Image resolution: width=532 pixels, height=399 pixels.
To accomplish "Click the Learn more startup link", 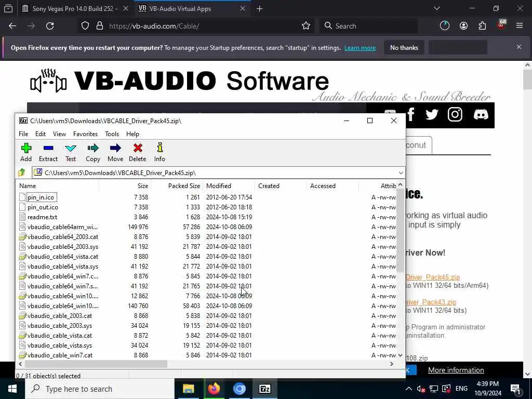I will (x=360, y=48).
